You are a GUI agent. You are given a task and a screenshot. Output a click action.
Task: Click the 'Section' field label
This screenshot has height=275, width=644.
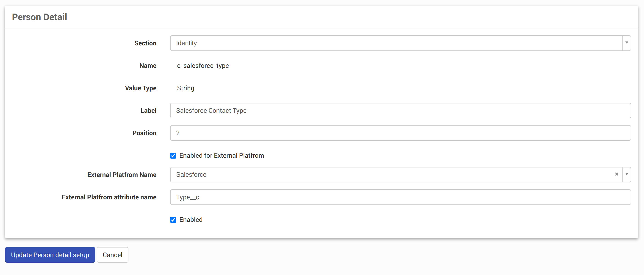(x=145, y=43)
